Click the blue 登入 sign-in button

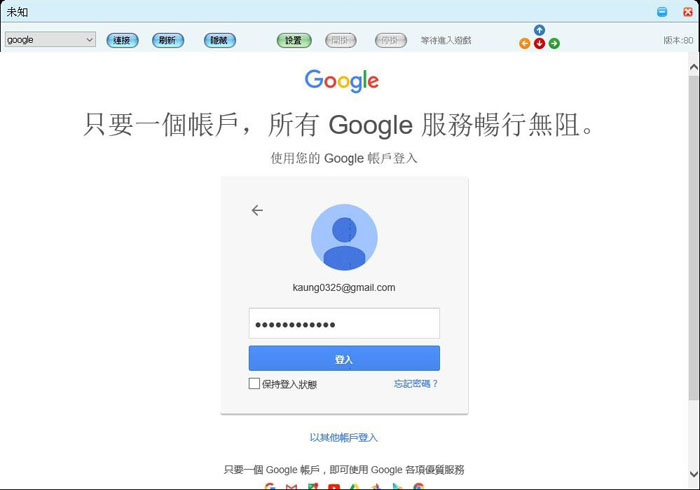pos(344,358)
